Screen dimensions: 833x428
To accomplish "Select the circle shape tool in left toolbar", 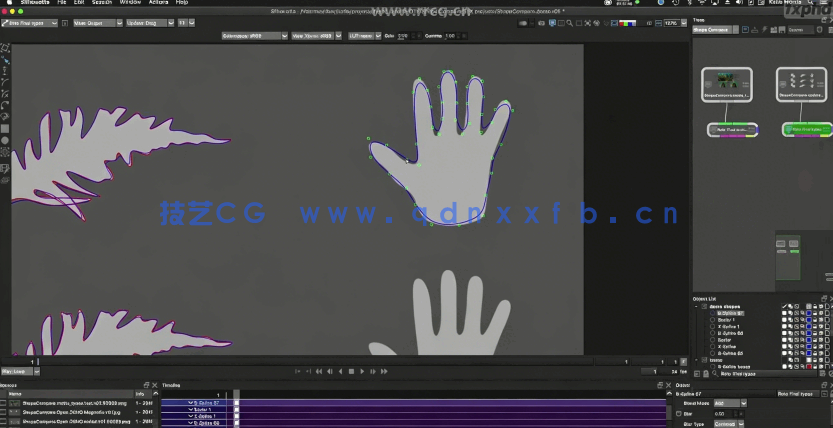I will point(5,139).
